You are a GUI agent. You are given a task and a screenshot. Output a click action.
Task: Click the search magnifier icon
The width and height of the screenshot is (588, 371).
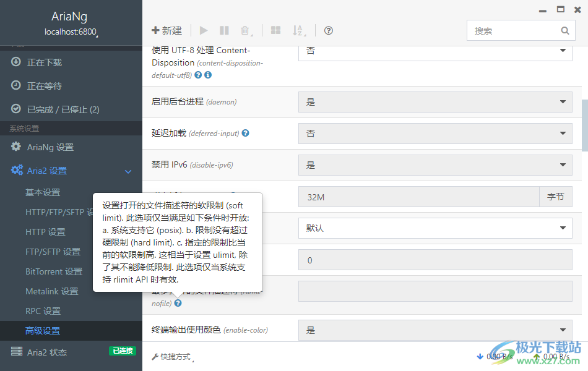point(564,31)
